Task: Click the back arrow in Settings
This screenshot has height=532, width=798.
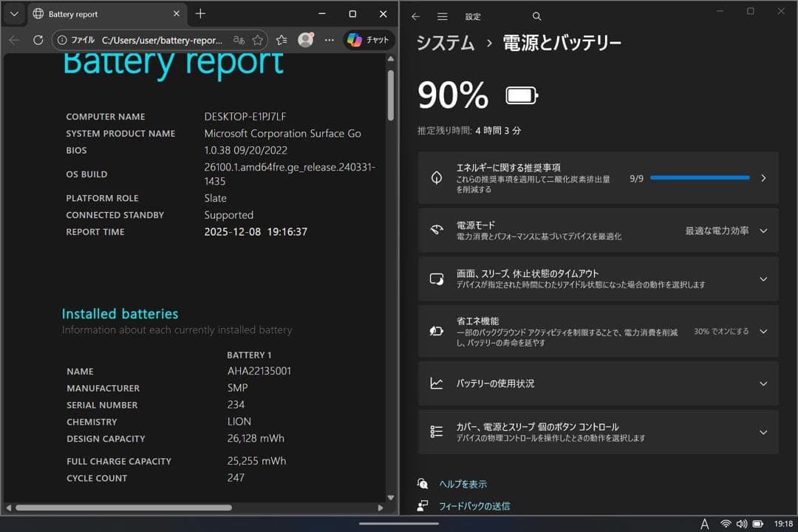Action: click(415, 16)
